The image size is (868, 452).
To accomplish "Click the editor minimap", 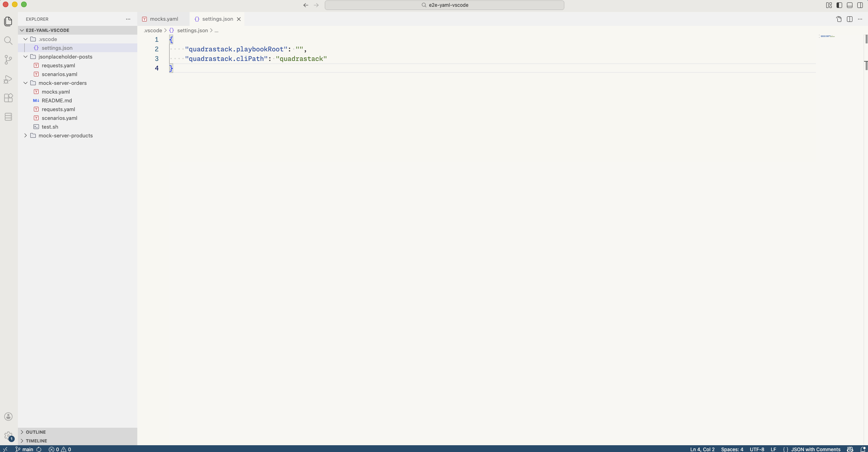I will pos(827,36).
